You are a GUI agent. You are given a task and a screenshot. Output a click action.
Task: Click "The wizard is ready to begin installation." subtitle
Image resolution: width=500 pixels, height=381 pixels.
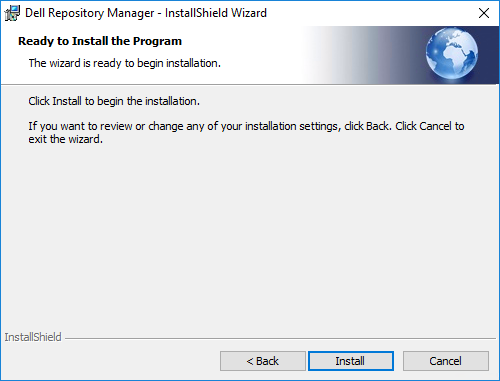[x=125, y=63]
